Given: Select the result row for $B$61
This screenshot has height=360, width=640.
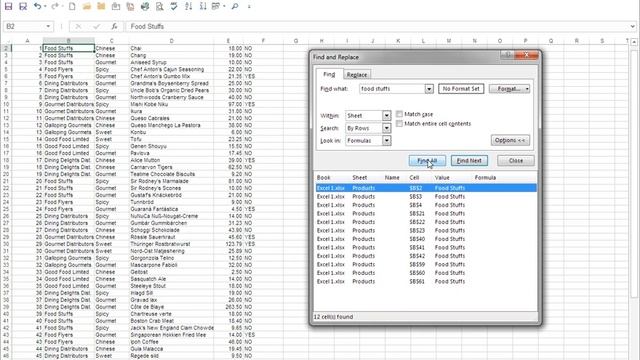Looking at the screenshot, I should click(426, 281).
